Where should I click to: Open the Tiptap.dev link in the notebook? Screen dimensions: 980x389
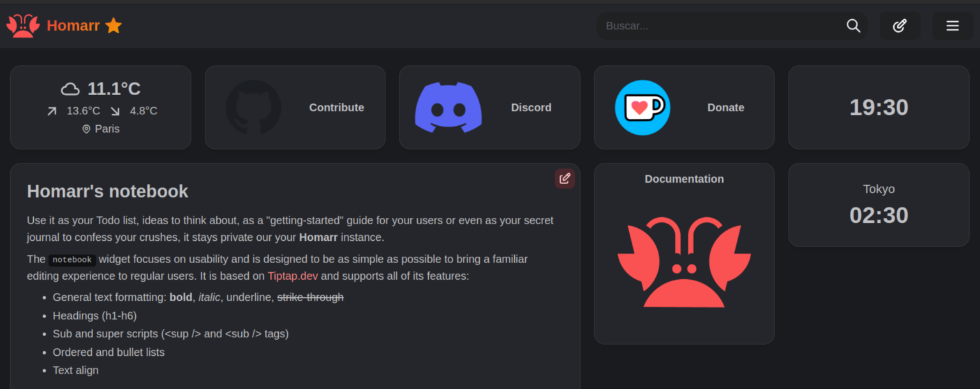click(x=293, y=275)
